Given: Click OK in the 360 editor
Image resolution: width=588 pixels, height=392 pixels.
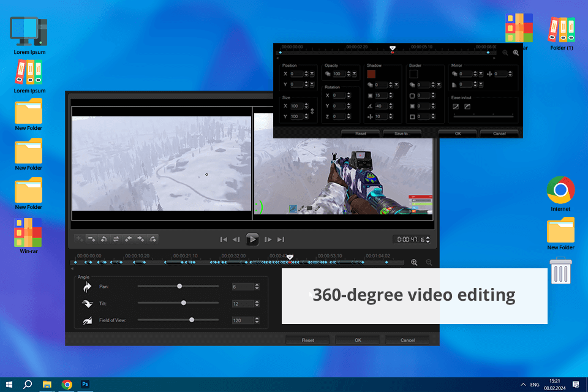Looking at the screenshot, I should tap(358, 340).
